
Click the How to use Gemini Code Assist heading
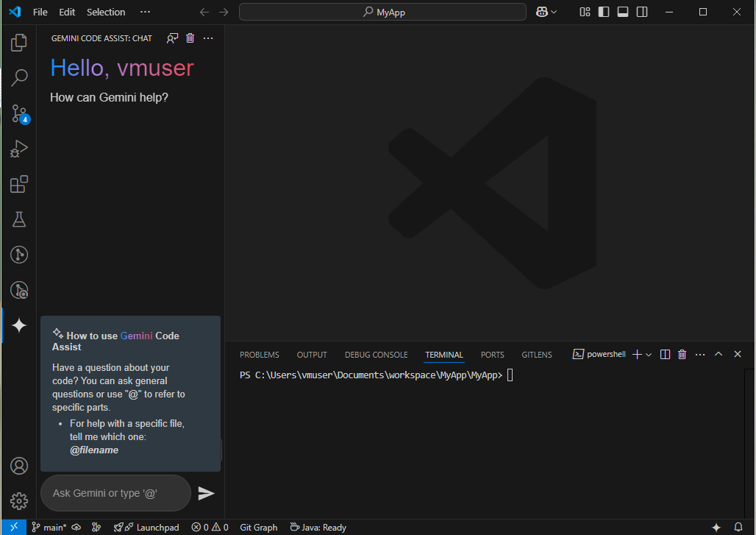(115, 341)
